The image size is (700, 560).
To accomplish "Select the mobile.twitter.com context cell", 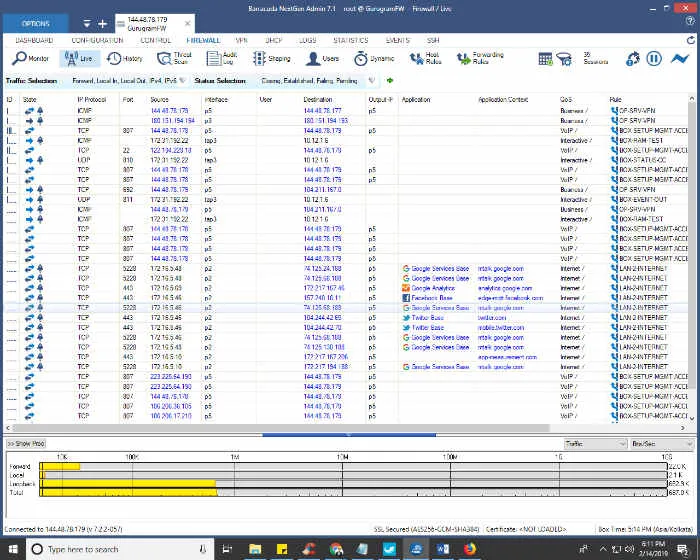I will tap(501, 327).
